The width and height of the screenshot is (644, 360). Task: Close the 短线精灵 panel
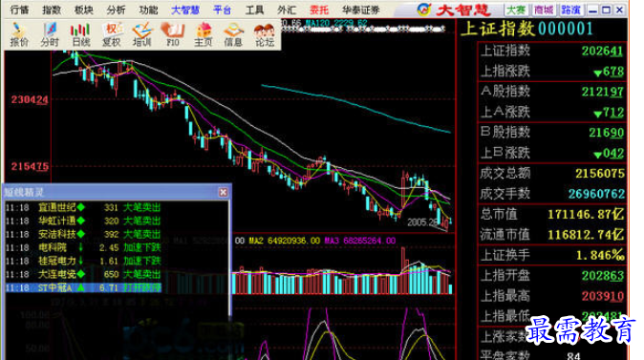223,192
